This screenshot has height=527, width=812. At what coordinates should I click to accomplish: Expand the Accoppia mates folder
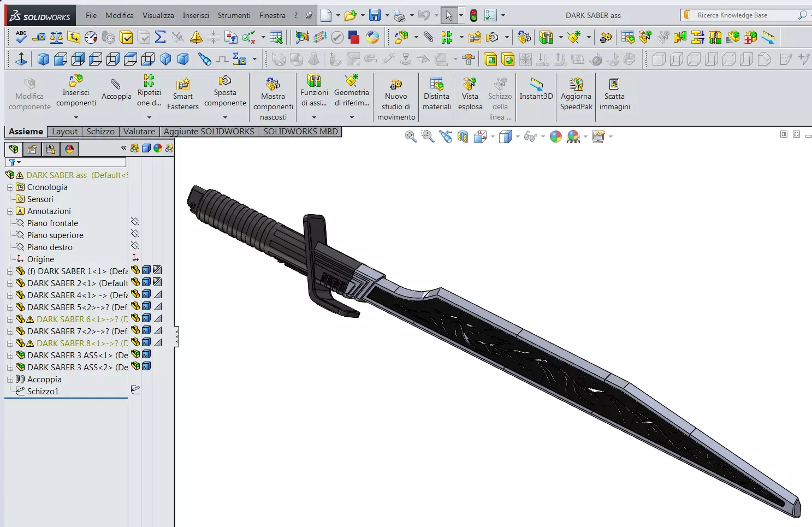tap(10, 380)
